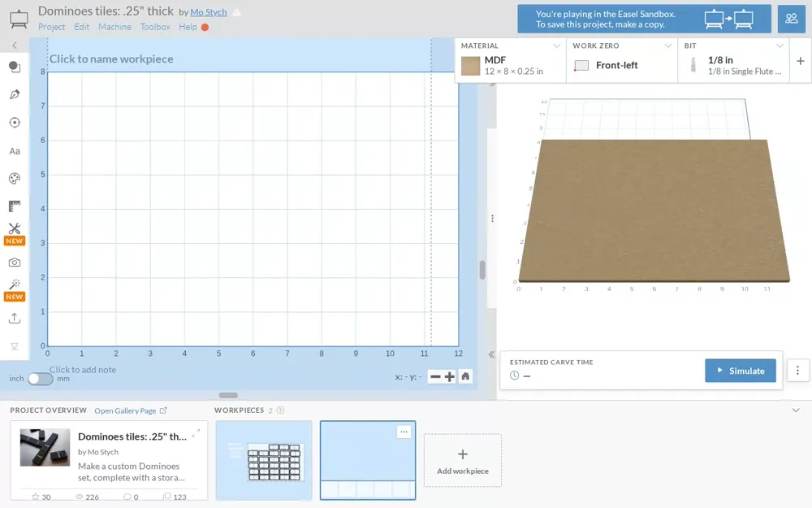Open carve options three-dot menu
Viewport: 812px width, 508px height.
pos(797,370)
